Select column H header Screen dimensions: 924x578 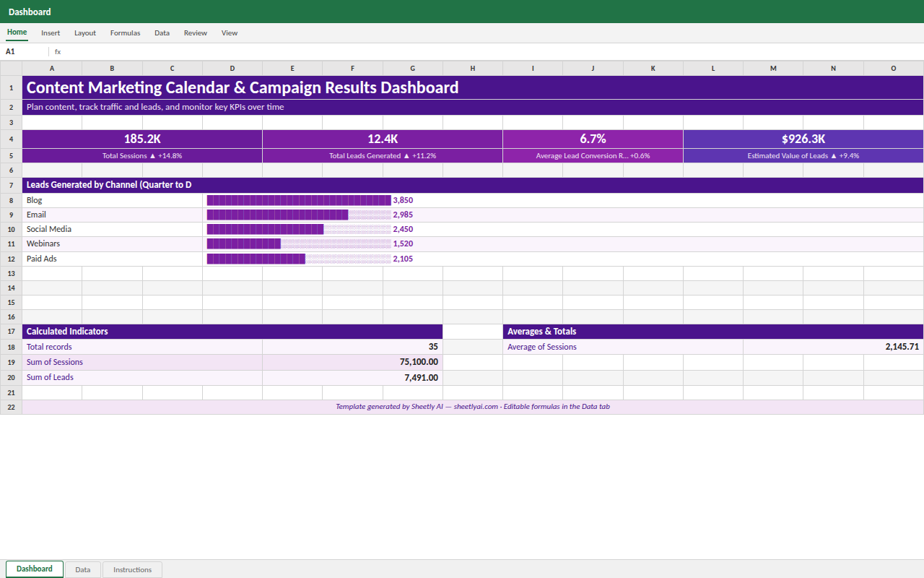(473, 68)
